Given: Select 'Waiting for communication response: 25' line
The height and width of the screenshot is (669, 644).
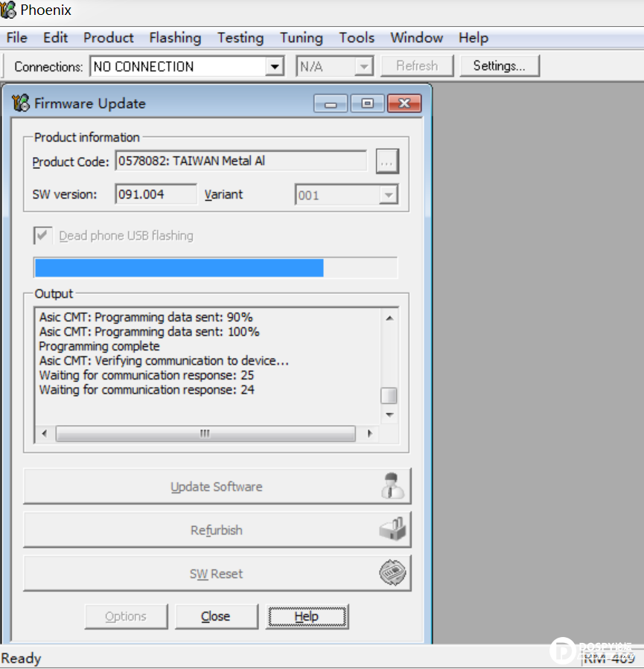Looking at the screenshot, I should tap(147, 375).
